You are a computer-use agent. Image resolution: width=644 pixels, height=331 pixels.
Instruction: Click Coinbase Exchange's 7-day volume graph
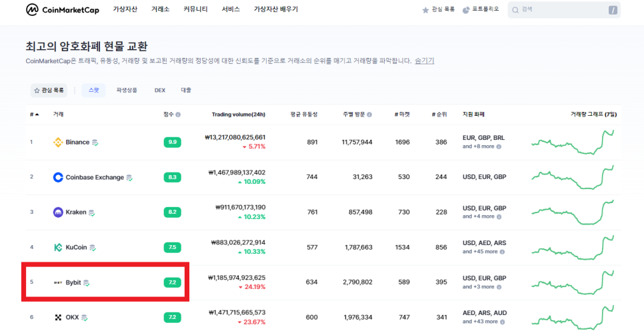pyautogui.click(x=573, y=178)
